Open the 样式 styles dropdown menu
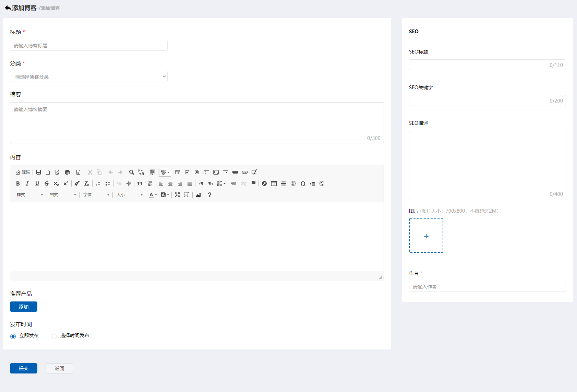Image resolution: width=577 pixels, height=392 pixels. pyautogui.click(x=30, y=195)
